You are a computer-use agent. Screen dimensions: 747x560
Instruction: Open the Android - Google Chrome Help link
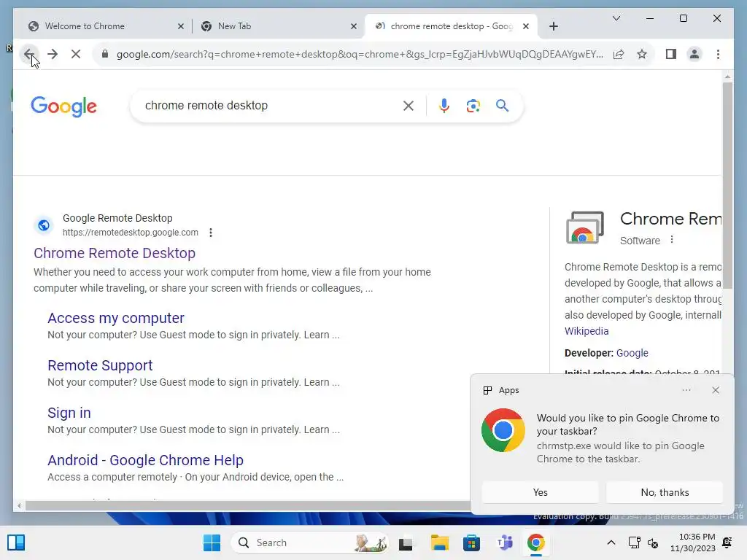pyautogui.click(x=145, y=460)
